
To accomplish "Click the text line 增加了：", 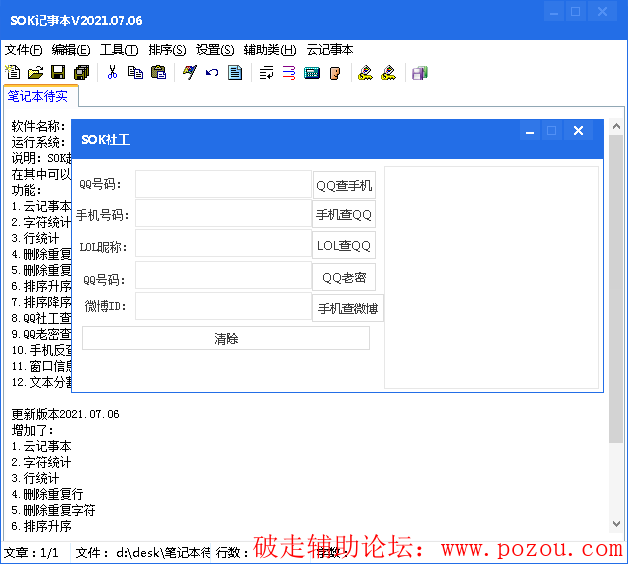I will [x=33, y=430].
